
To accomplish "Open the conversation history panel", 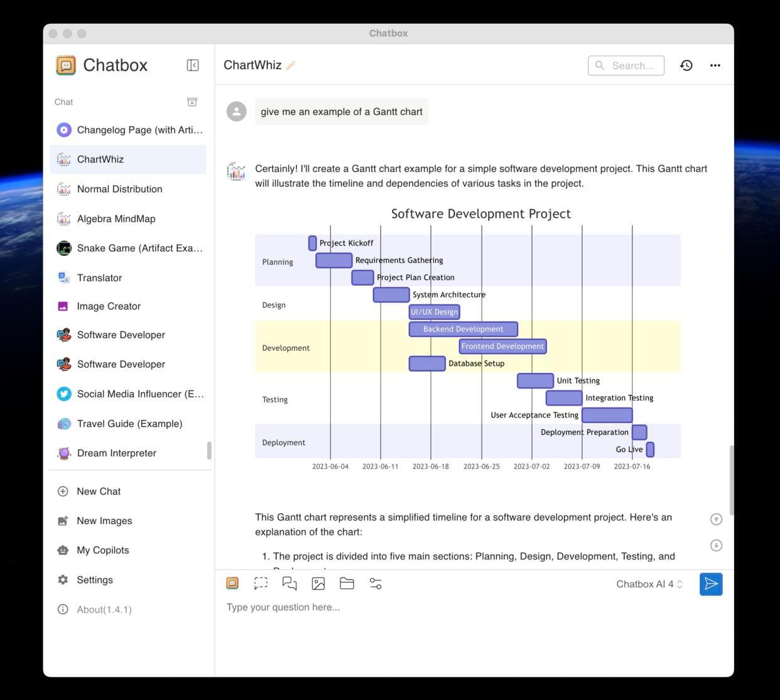I will point(685,64).
